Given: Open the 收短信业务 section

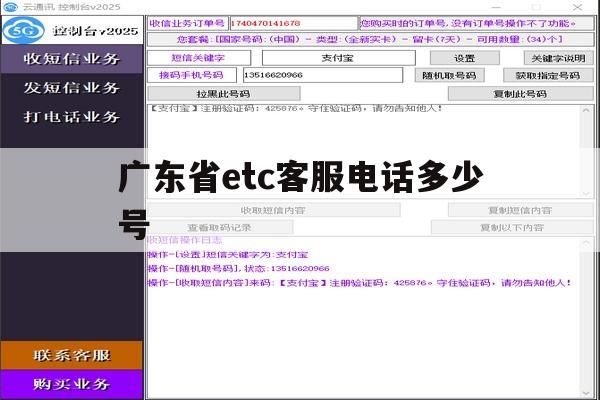Looking at the screenshot, I should pos(72,59).
